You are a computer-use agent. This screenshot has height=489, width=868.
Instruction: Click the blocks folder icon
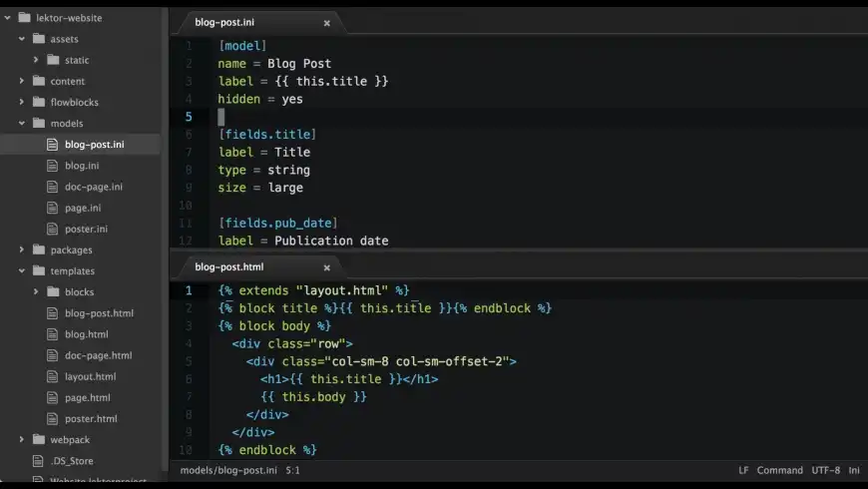[x=53, y=291]
